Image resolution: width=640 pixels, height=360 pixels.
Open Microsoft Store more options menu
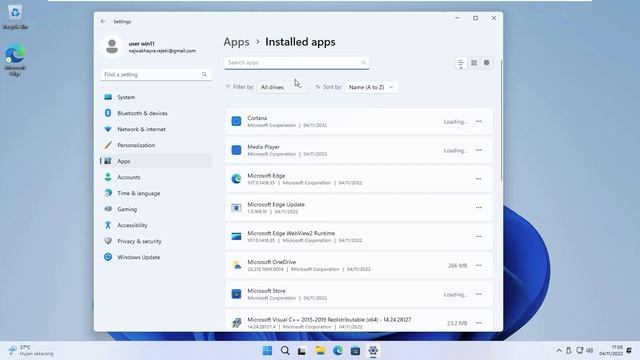click(x=479, y=294)
